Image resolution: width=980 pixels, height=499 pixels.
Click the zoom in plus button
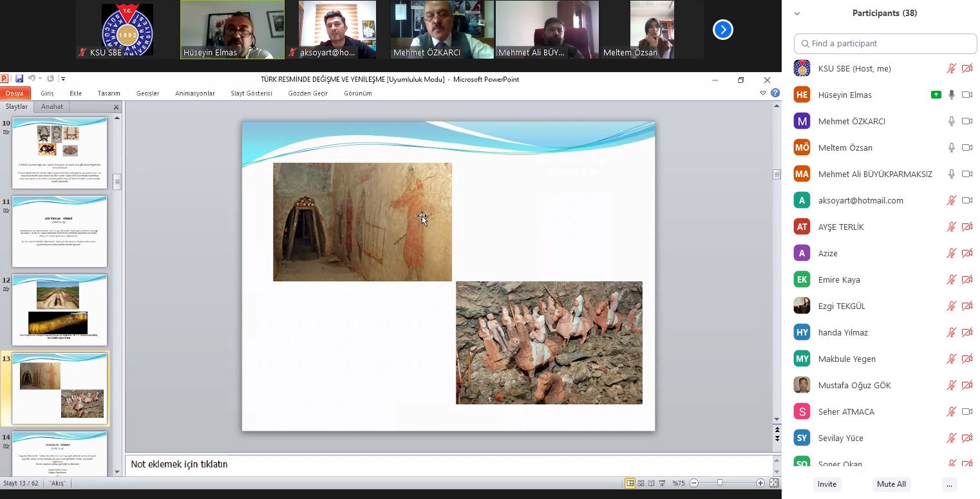pyautogui.click(x=760, y=483)
